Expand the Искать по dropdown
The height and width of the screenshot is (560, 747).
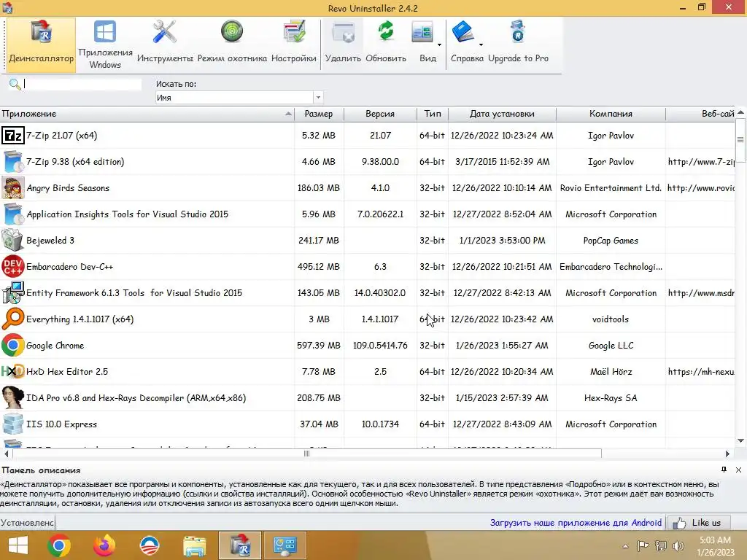pos(318,98)
